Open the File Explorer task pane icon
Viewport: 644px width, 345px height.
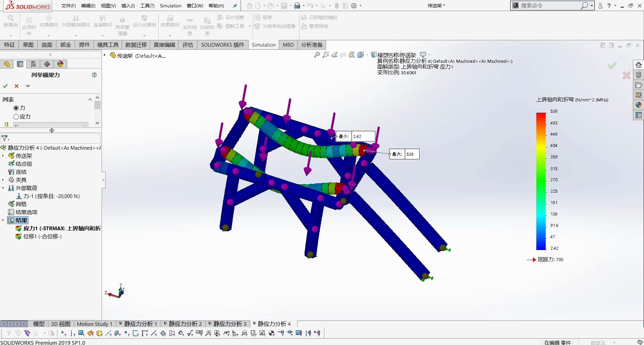point(639,85)
